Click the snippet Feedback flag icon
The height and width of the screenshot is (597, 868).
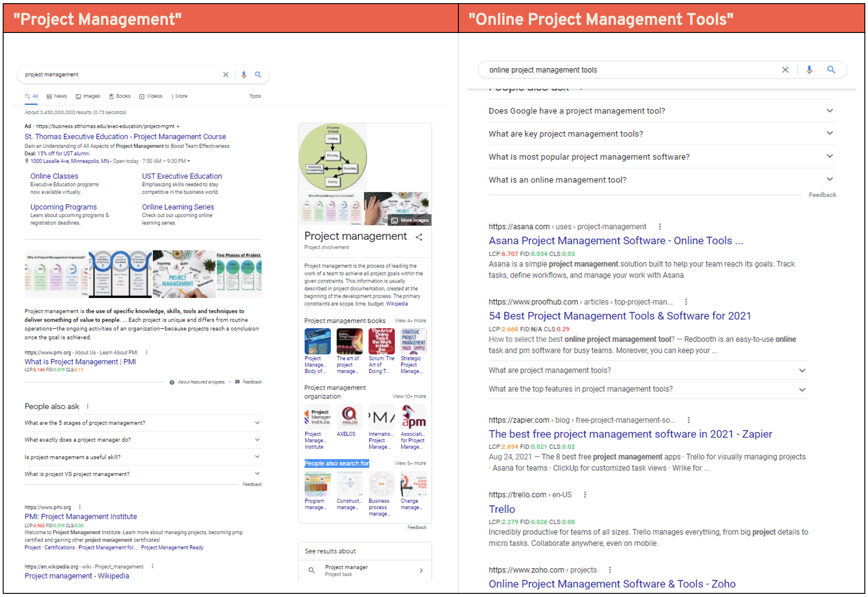pos(238,382)
